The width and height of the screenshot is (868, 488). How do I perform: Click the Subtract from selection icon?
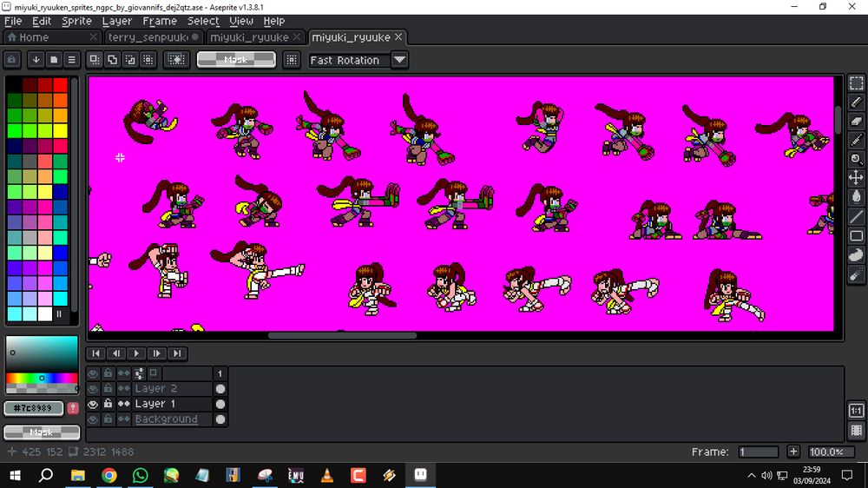tap(130, 60)
